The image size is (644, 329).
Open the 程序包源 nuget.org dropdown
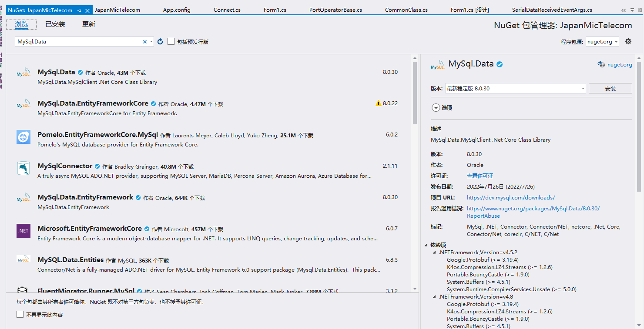602,42
